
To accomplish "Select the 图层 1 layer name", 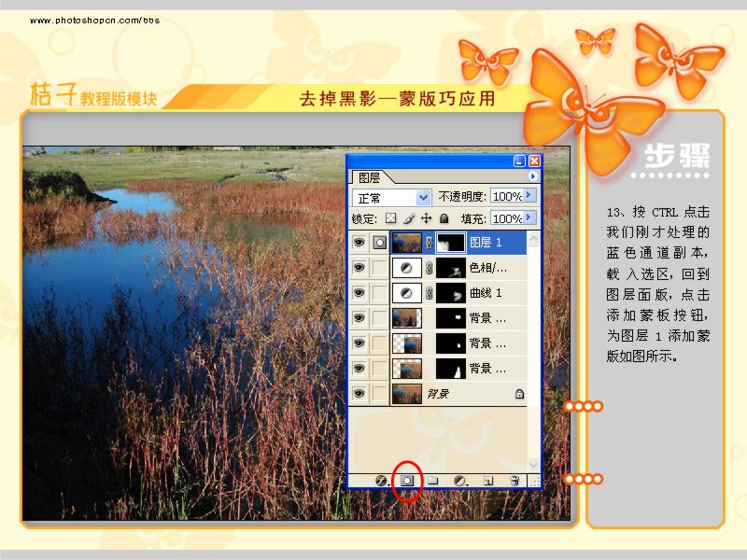I will (486, 243).
